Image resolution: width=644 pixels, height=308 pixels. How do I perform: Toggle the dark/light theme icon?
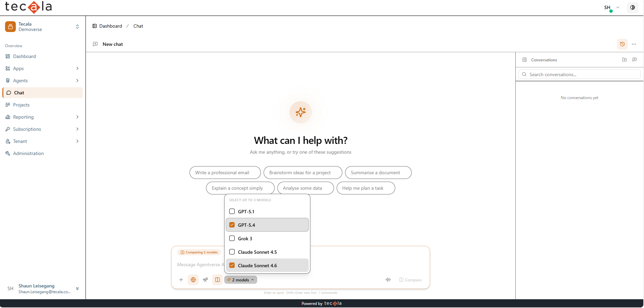click(633, 7)
